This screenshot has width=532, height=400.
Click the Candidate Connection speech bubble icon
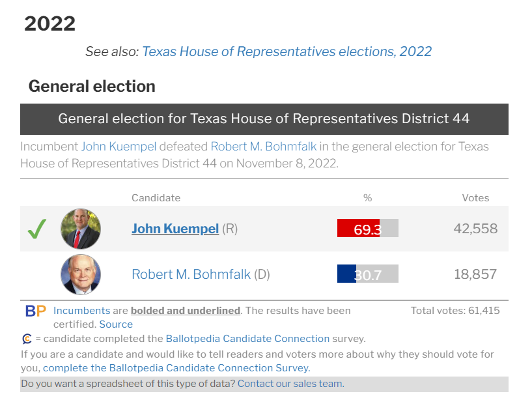[27, 339]
